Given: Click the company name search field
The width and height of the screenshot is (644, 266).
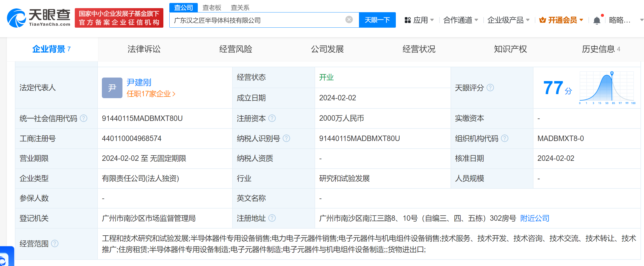Looking at the screenshot, I should click(x=257, y=20).
